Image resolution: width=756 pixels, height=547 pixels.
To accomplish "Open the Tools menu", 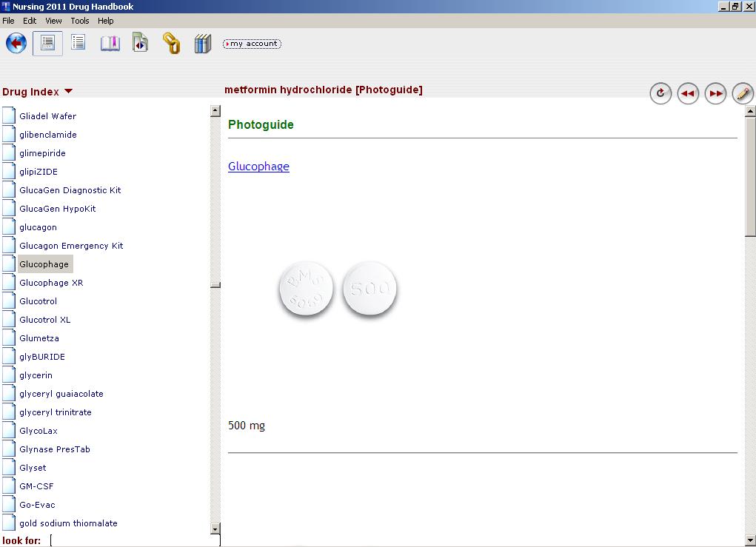I will point(80,21).
